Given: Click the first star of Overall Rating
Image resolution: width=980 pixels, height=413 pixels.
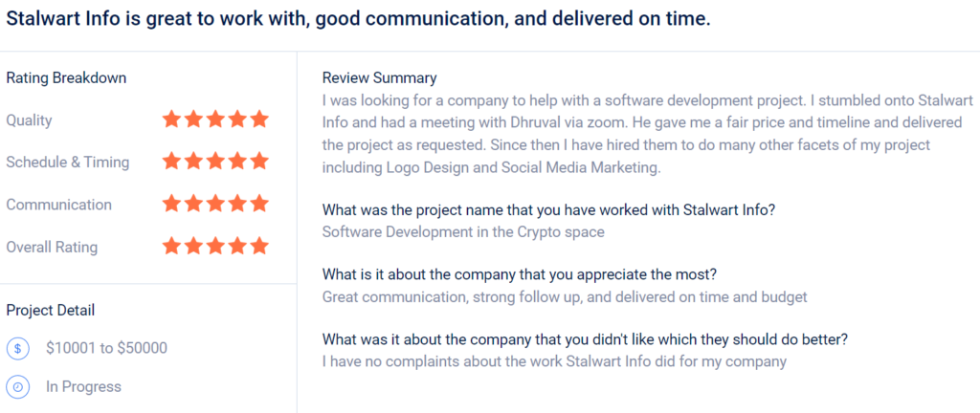Looking at the screenshot, I should [x=172, y=246].
